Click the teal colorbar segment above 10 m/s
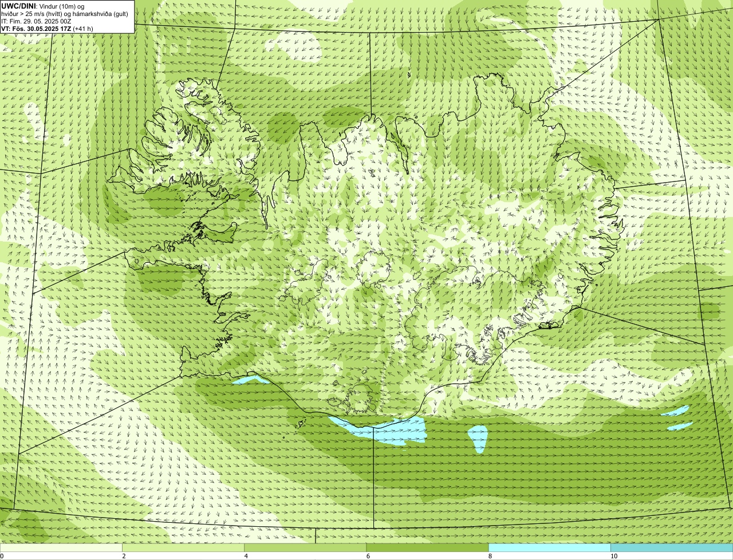The height and width of the screenshot is (560, 733). click(x=672, y=548)
